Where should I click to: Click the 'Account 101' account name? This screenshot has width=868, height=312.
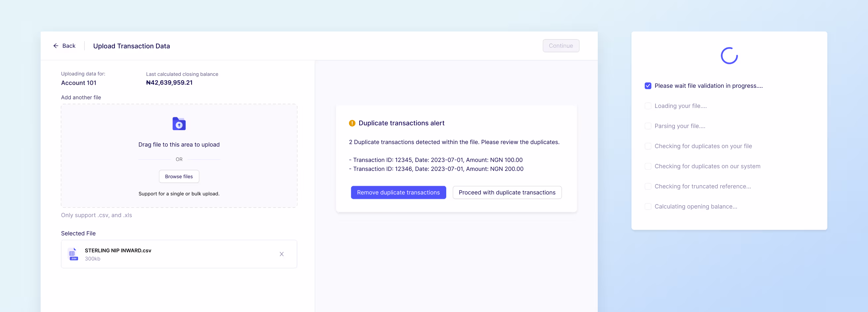(x=78, y=83)
